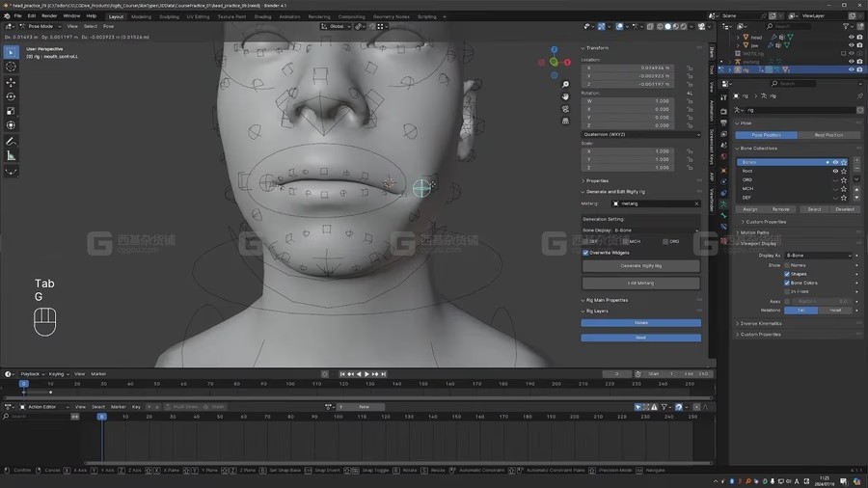The height and width of the screenshot is (488, 868).
Task: Click the X axis on navigation gizmo
Action: point(567,63)
